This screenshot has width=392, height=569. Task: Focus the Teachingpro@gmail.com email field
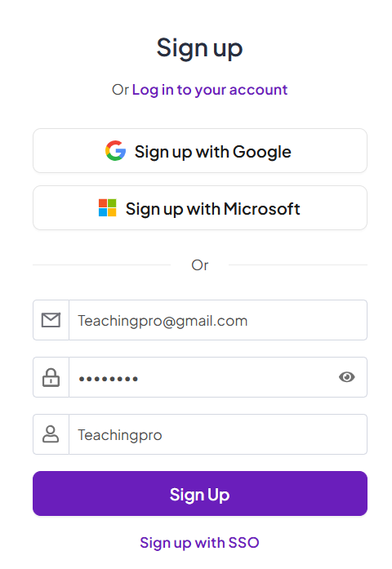pyautogui.click(x=218, y=320)
